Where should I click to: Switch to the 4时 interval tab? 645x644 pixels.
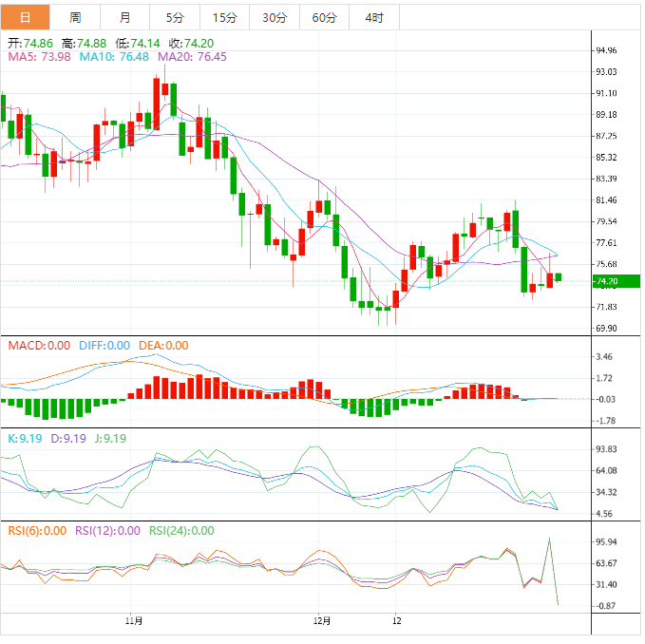click(373, 17)
